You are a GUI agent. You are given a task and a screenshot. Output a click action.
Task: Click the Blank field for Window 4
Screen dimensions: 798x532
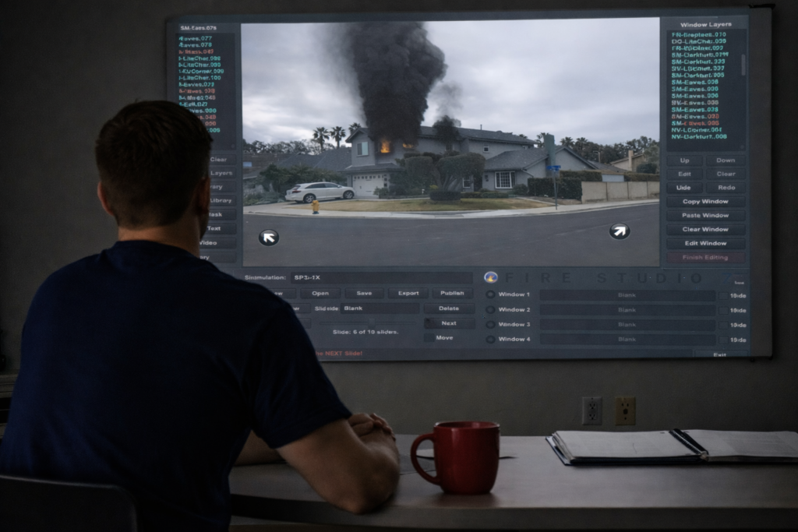pyautogui.click(x=627, y=340)
